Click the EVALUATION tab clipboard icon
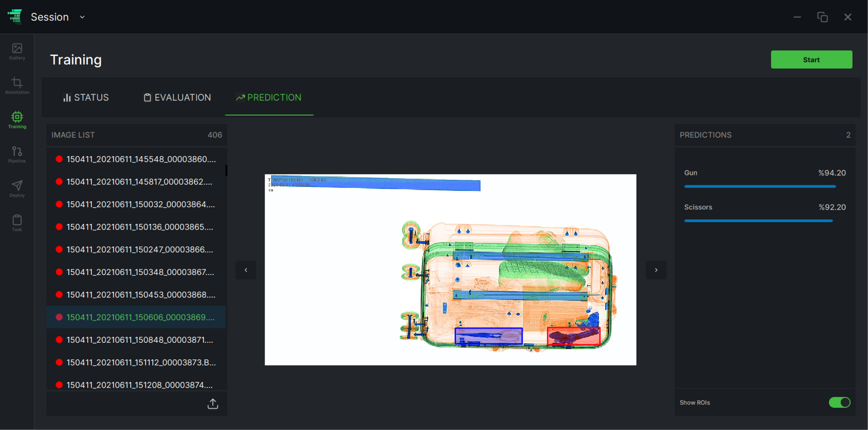This screenshot has height=430, width=868. pyautogui.click(x=148, y=98)
